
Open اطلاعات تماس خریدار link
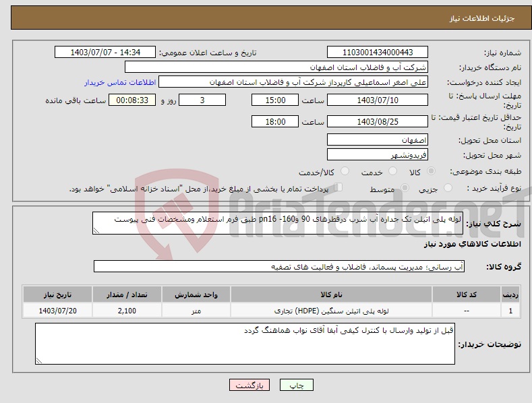click(120, 82)
